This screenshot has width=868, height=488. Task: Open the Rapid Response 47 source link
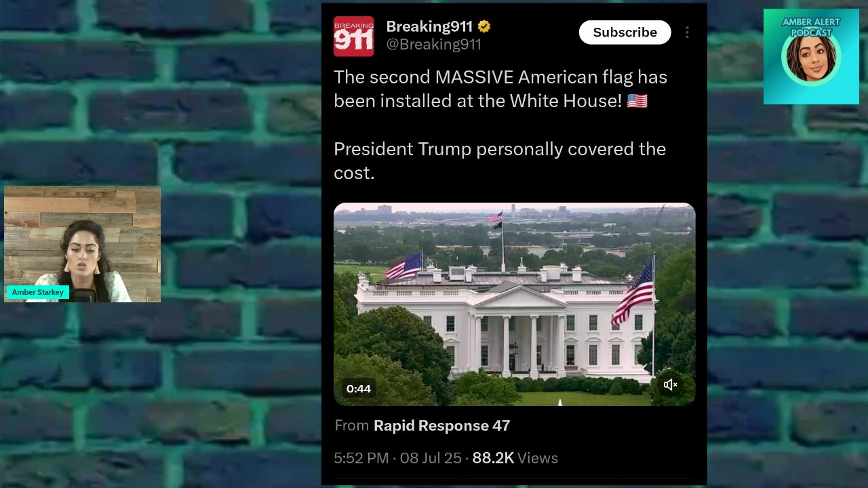(441, 426)
